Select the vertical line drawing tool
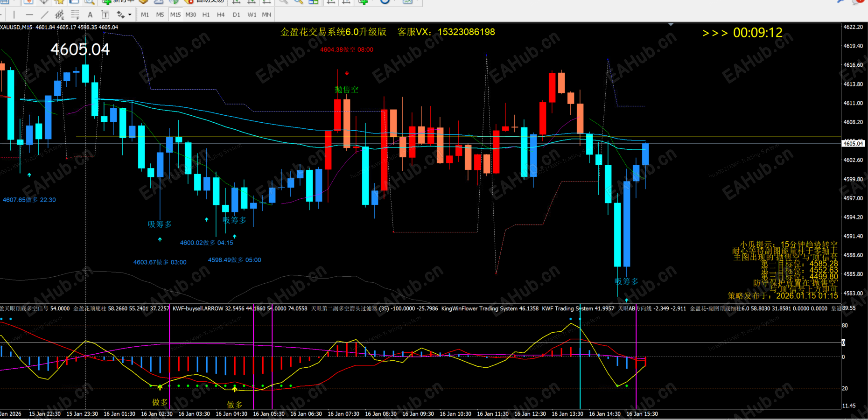Viewport: 868px width, 420px height. [14, 14]
